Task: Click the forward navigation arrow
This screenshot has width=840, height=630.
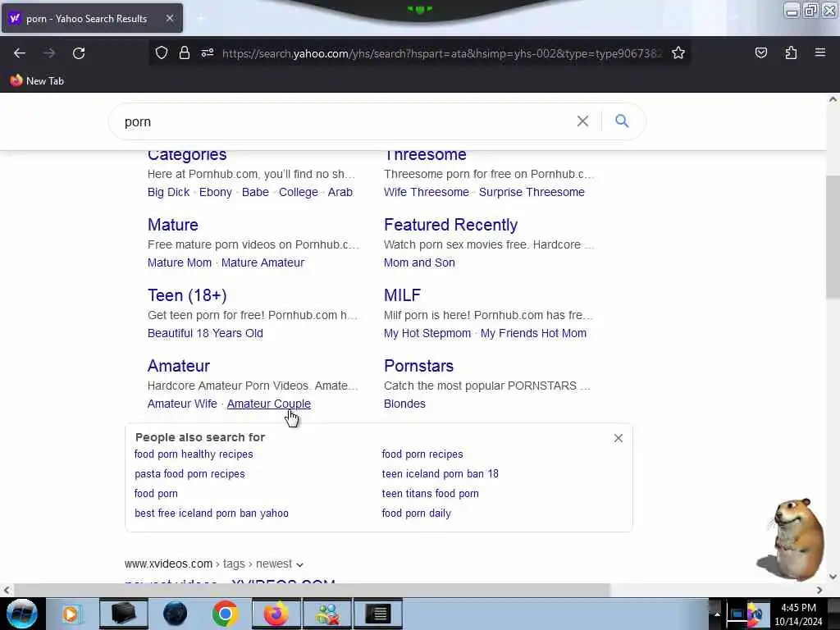Action: coord(49,53)
